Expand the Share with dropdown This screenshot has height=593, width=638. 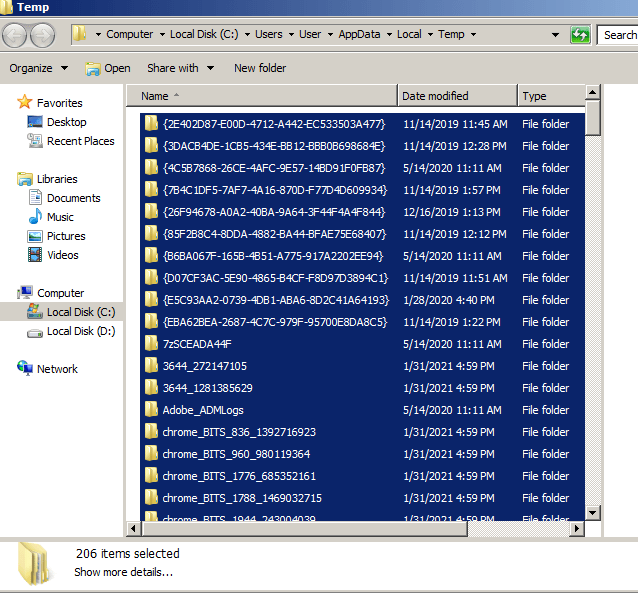(x=180, y=68)
